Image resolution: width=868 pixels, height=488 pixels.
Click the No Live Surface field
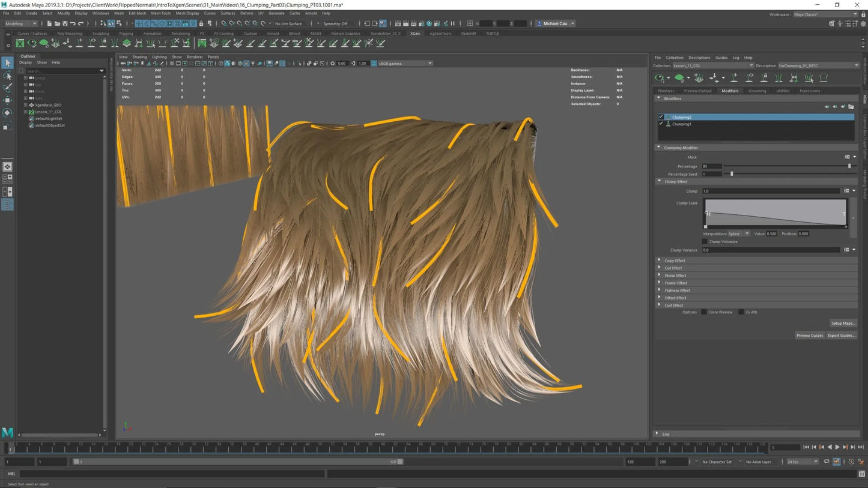288,23
